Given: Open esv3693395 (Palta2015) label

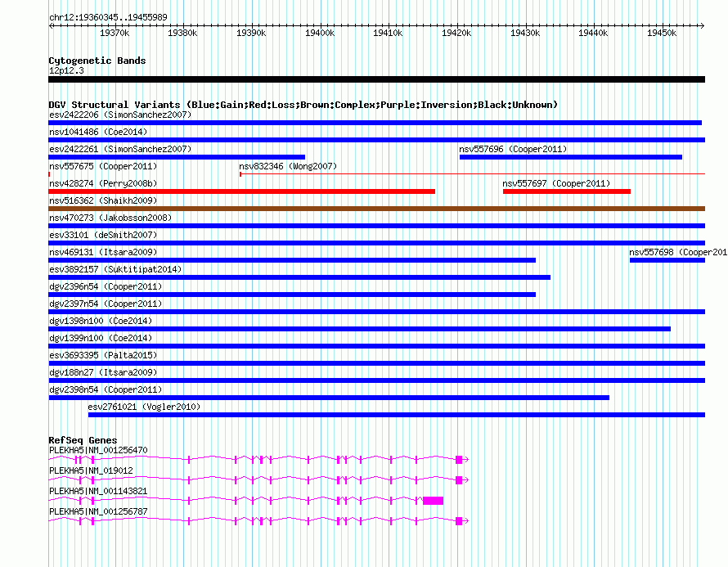Looking at the screenshot, I should point(103,355).
